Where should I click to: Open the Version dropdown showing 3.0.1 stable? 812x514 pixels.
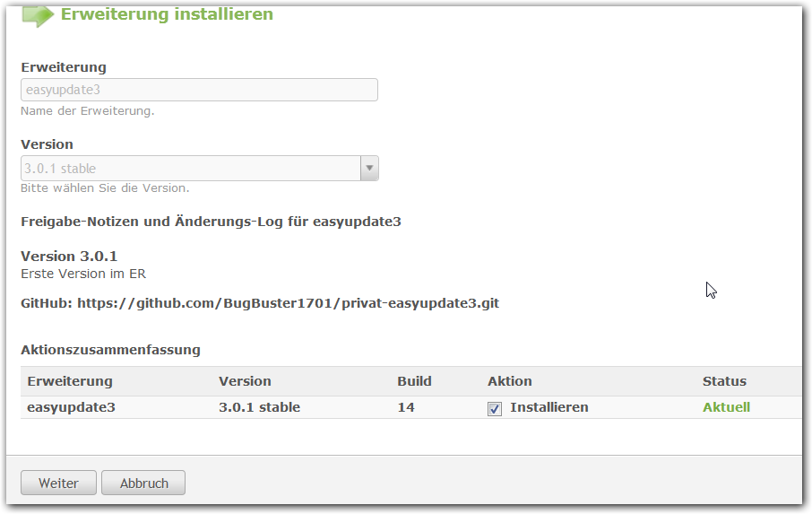190,169
